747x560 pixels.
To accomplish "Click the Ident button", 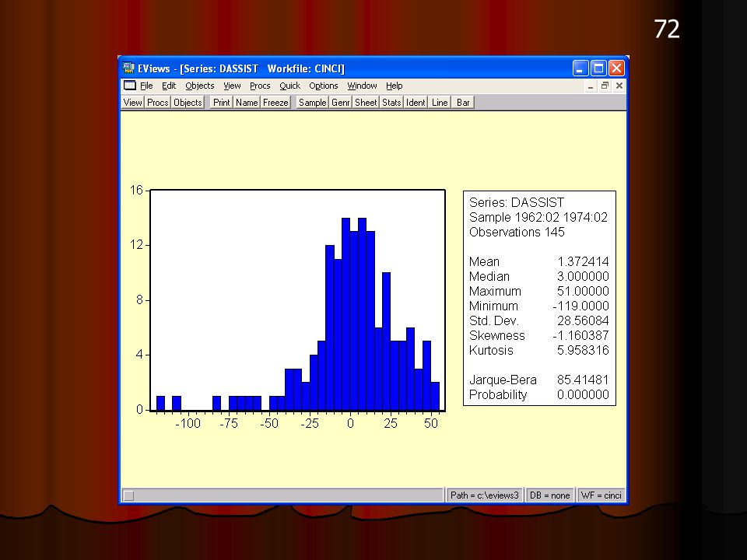I will point(416,103).
